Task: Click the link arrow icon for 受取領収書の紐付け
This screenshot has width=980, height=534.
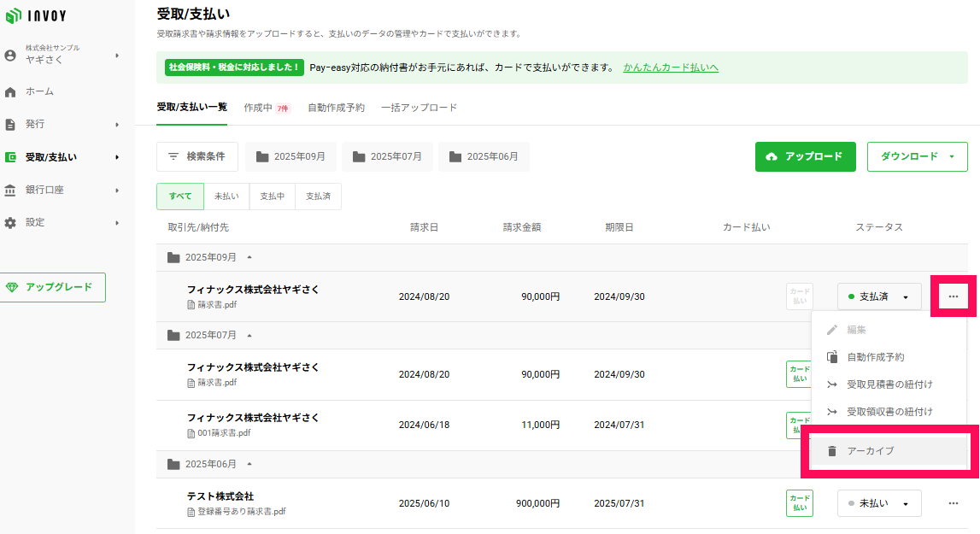Action: [x=832, y=412]
